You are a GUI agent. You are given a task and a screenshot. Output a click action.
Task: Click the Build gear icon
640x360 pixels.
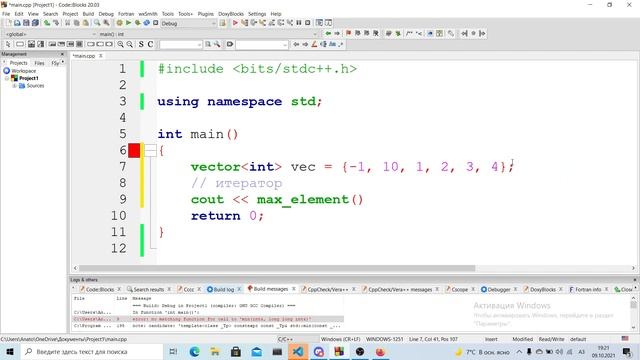[119, 23]
